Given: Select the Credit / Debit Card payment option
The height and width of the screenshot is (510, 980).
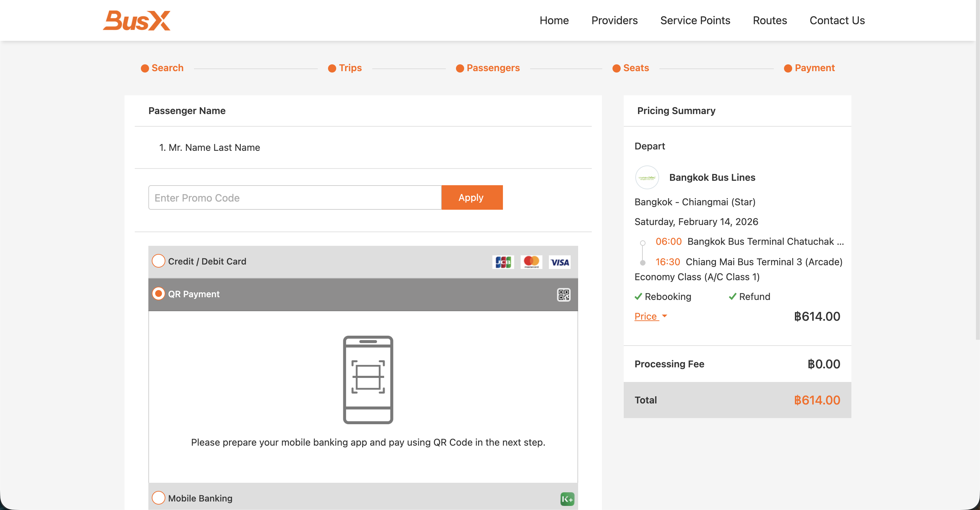Looking at the screenshot, I should 158,261.
